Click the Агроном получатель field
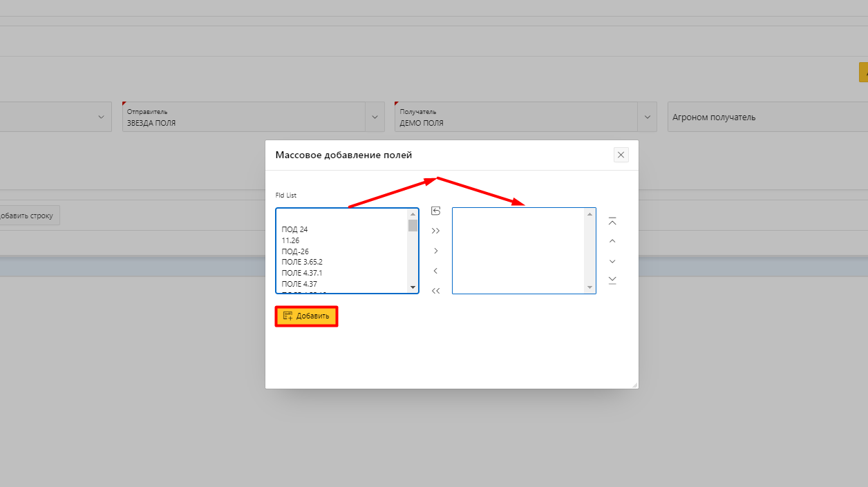 click(x=760, y=117)
